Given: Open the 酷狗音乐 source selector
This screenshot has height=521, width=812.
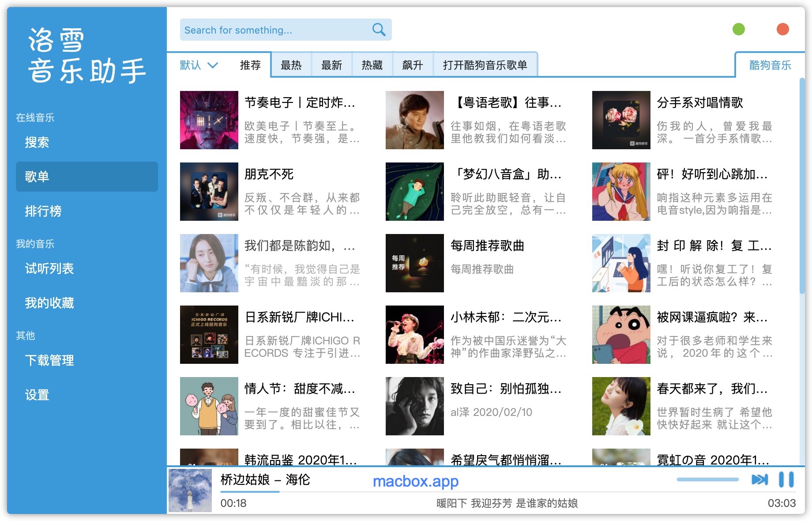Looking at the screenshot, I should click(770, 65).
